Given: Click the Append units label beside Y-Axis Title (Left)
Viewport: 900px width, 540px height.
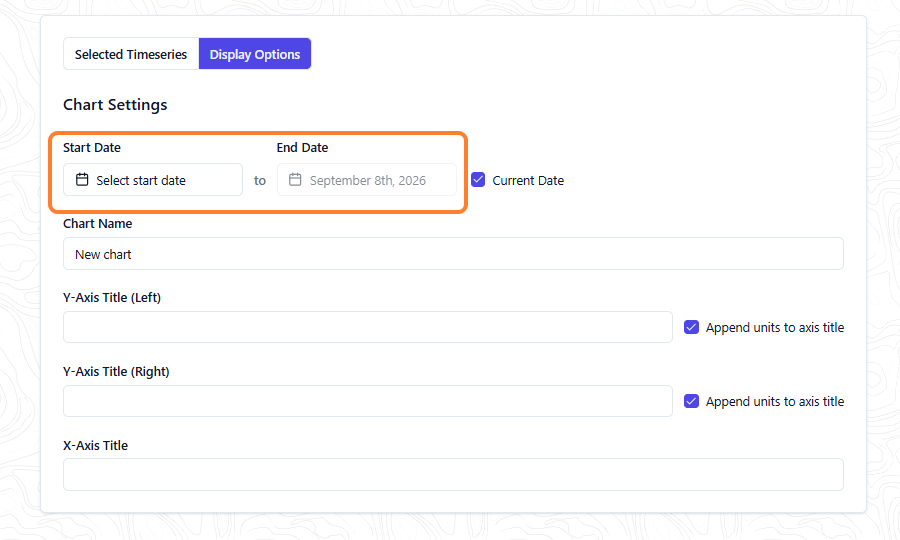Looking at the screenshot, I should coord(775,327).
